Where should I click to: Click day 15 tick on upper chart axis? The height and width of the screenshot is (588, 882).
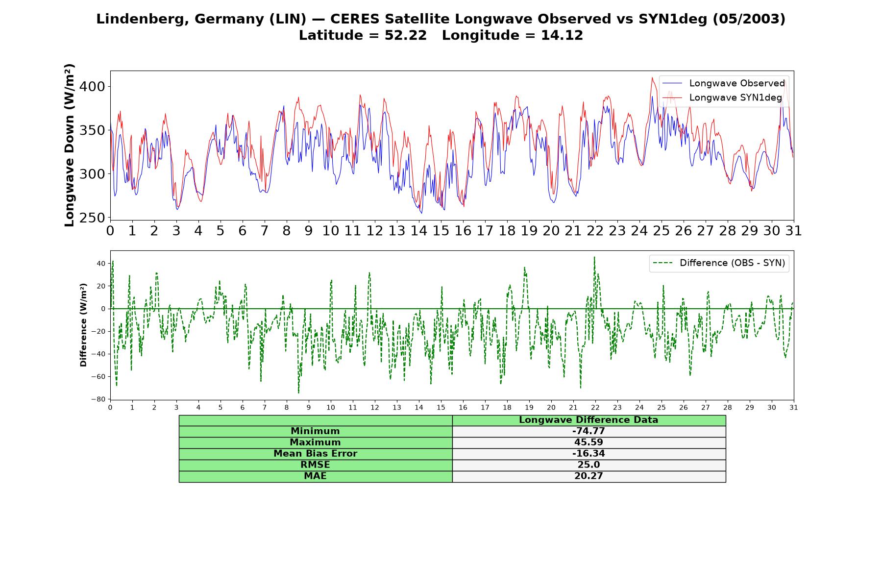[441, 231]
